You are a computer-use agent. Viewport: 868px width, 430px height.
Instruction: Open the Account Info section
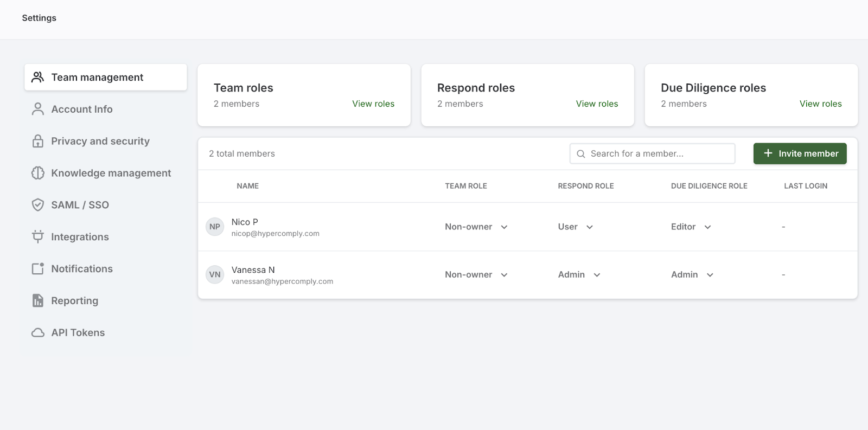click(106, 109)
